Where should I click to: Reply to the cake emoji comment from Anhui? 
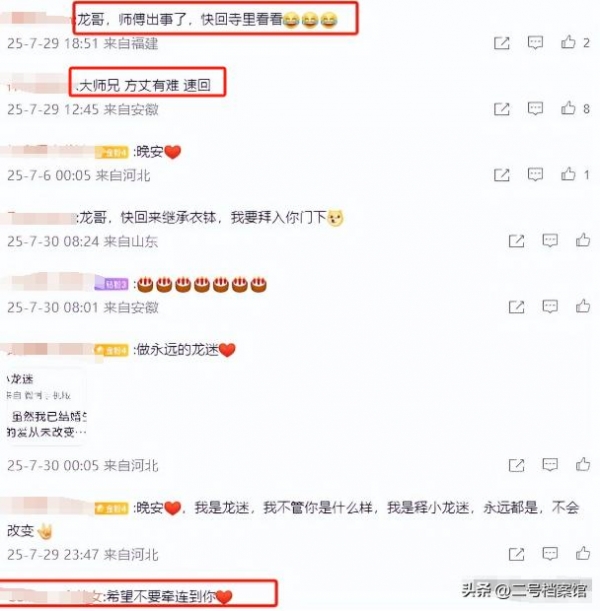tap(550, 307)
